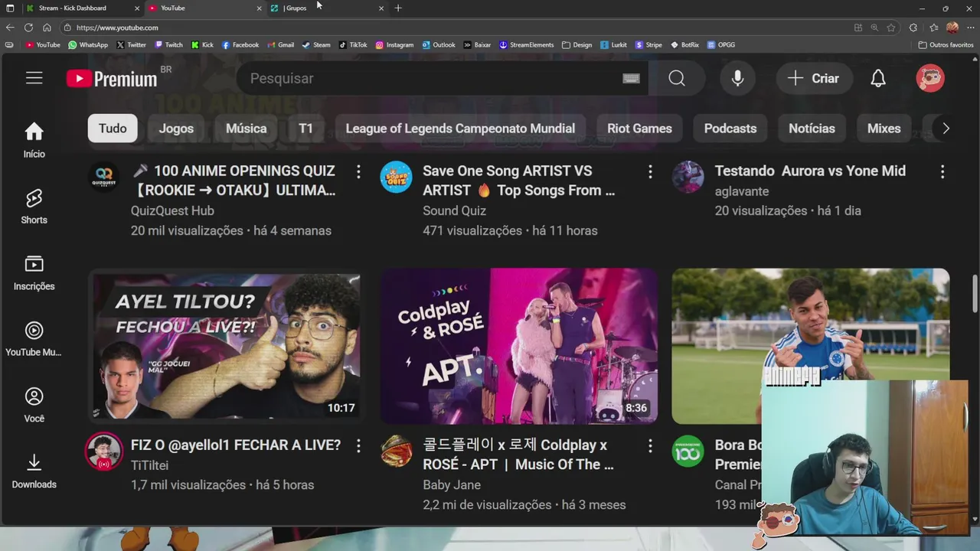Open TiTiltei channel name link

point(149,465)
